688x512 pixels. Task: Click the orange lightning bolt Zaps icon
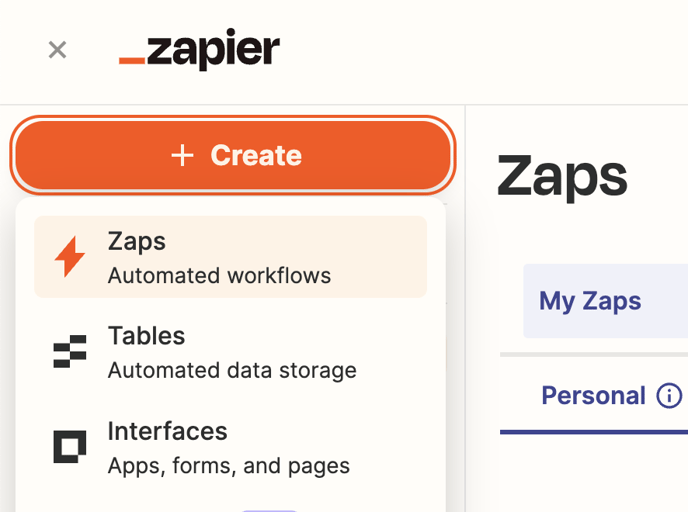pyautogui.click(x=69, y=257)
